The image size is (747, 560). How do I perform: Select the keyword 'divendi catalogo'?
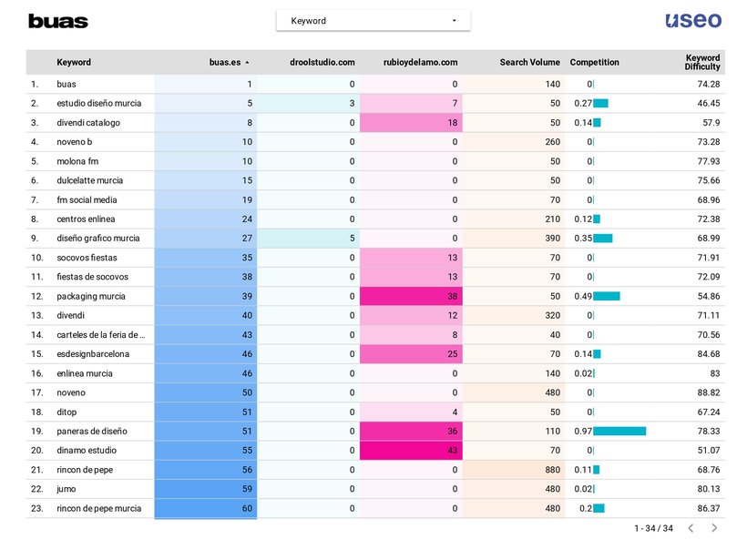[88, 123]
